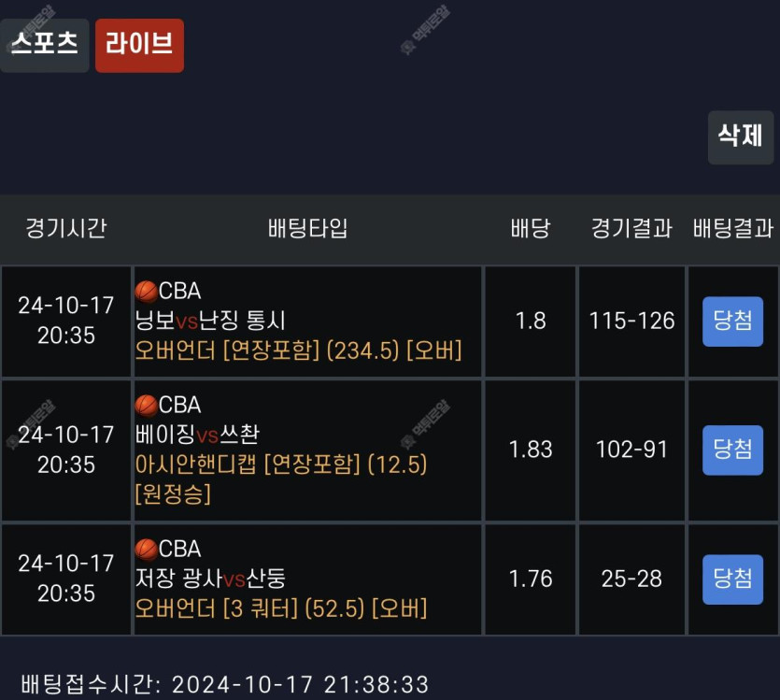The width and height of the screenshot is (780, 700).
Task: Select the 배팅타입 column header
Action: point(307,228)
